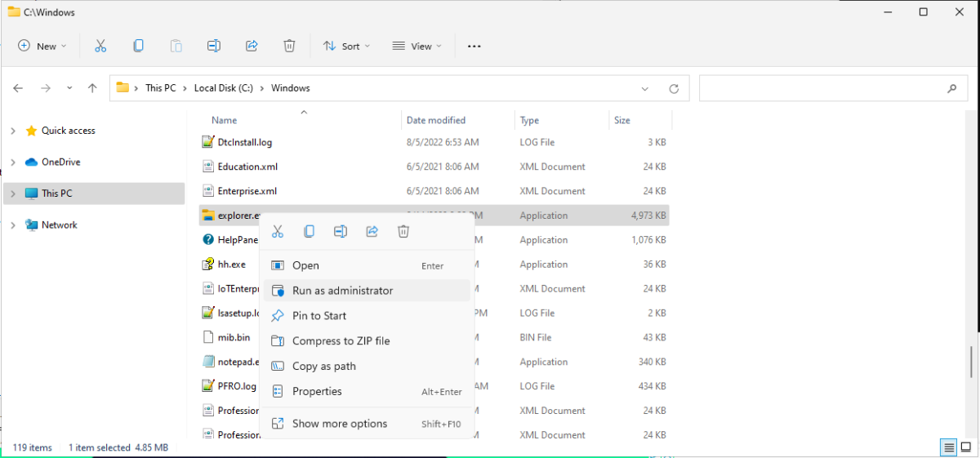This screenshot has height=458, width=980.
Task: Click the 4,973 KB size cell
Action: point(648,216)
